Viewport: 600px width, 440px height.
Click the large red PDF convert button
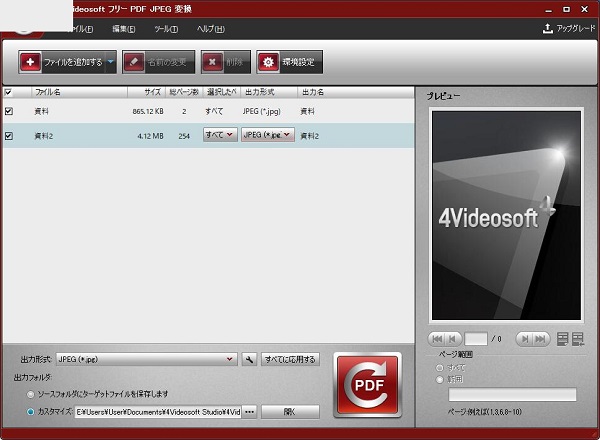click(367, 385)
